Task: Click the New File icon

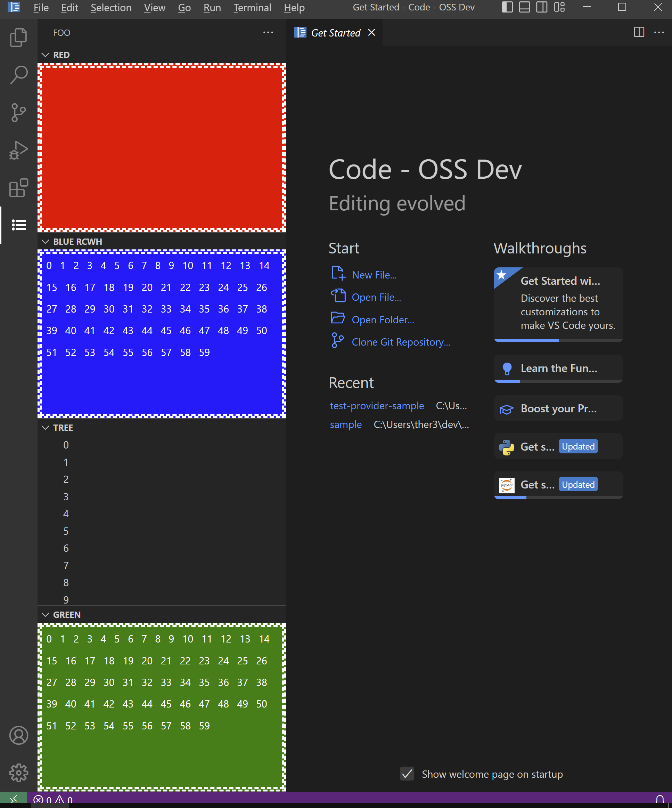Action: tap(338, 273)
